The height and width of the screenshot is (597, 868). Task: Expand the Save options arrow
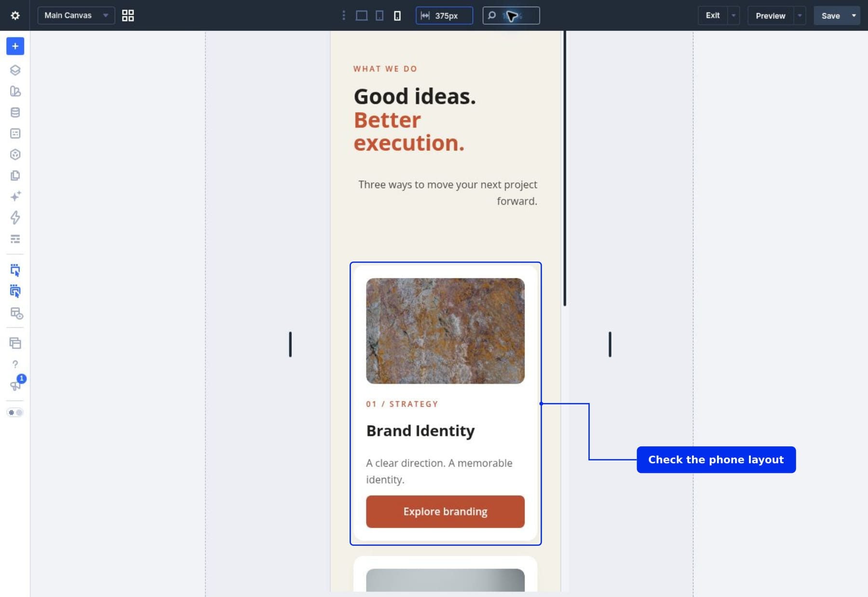854,15
